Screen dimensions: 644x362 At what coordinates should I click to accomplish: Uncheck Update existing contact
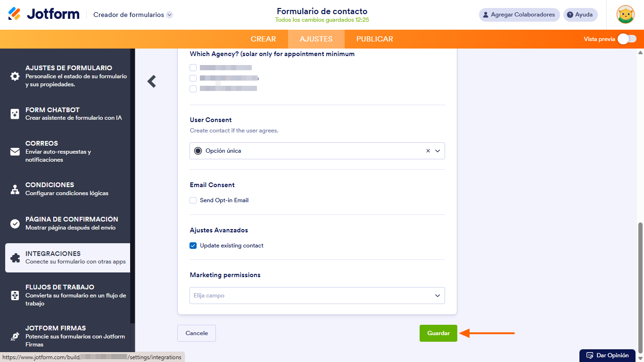point(193,246)
